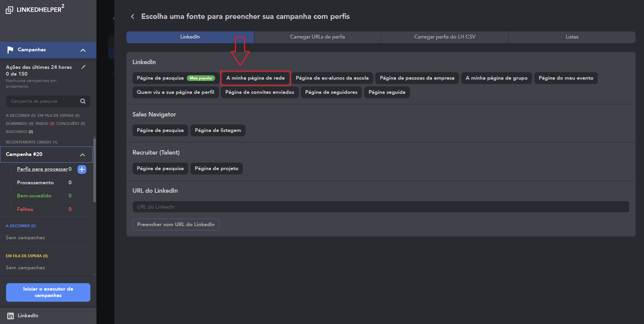Click the blue plus icon to add profiles
Screen dimensions: 644x324
(82, 169)
